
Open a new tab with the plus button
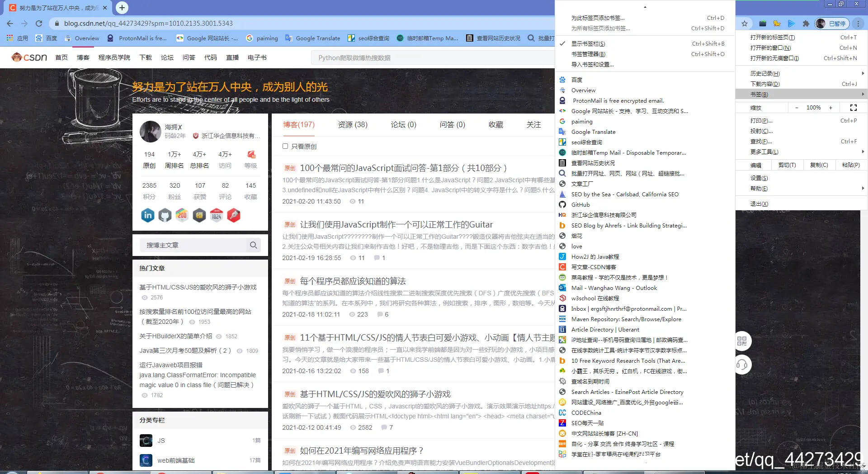pyautogui.click(x=122, y=8)
